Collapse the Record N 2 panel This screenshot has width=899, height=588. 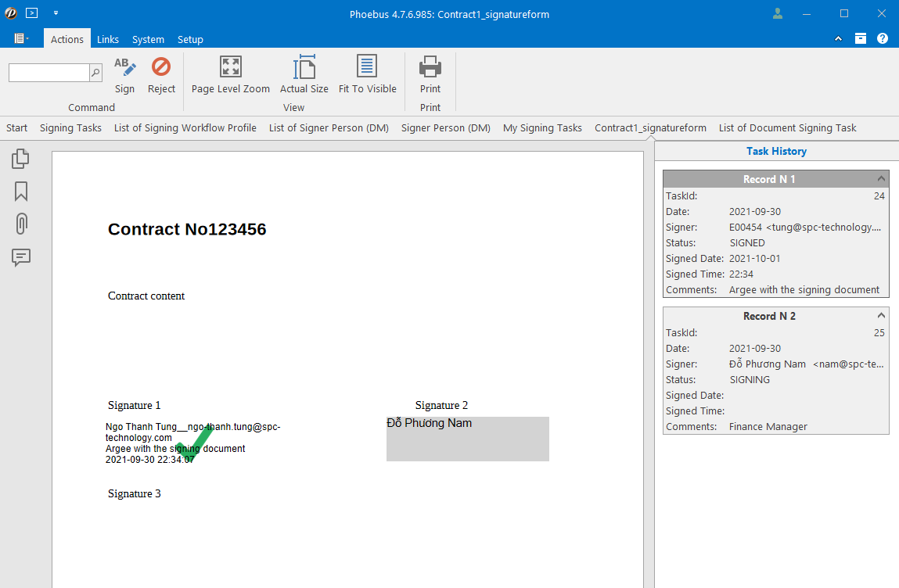(x=881, y=316)
